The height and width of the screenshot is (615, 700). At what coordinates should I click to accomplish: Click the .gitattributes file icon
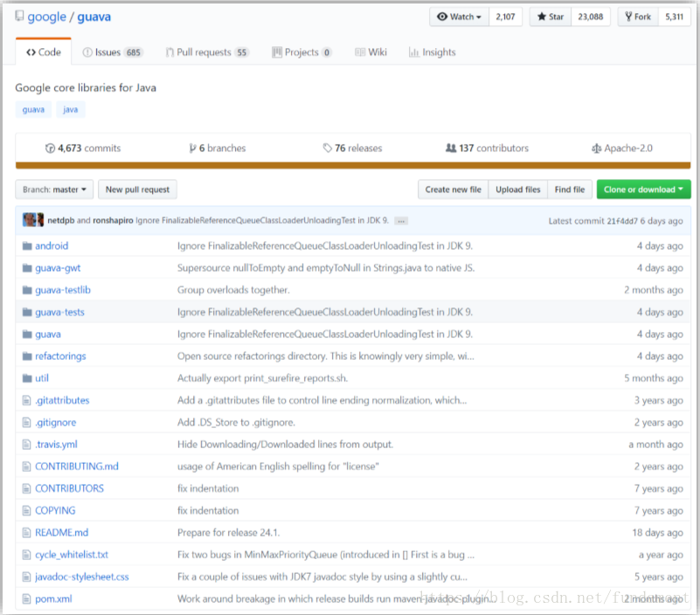[x=27, y=400]
